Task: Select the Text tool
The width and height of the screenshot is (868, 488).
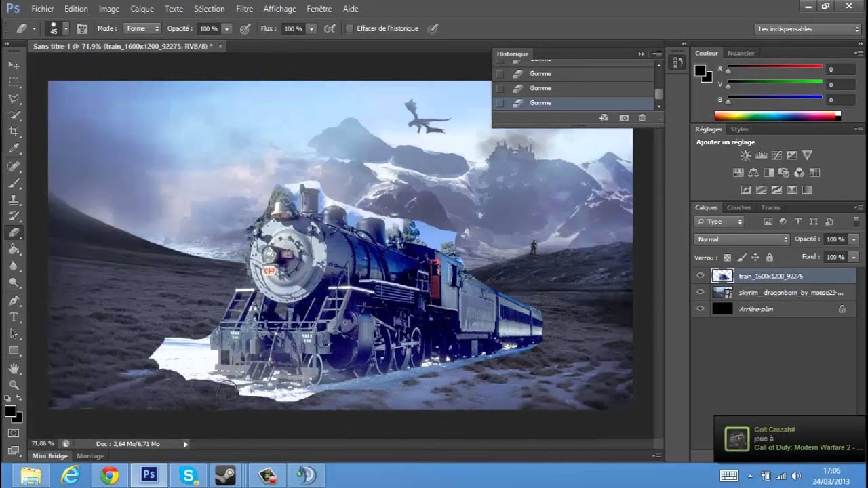Action: pos(14,317)
